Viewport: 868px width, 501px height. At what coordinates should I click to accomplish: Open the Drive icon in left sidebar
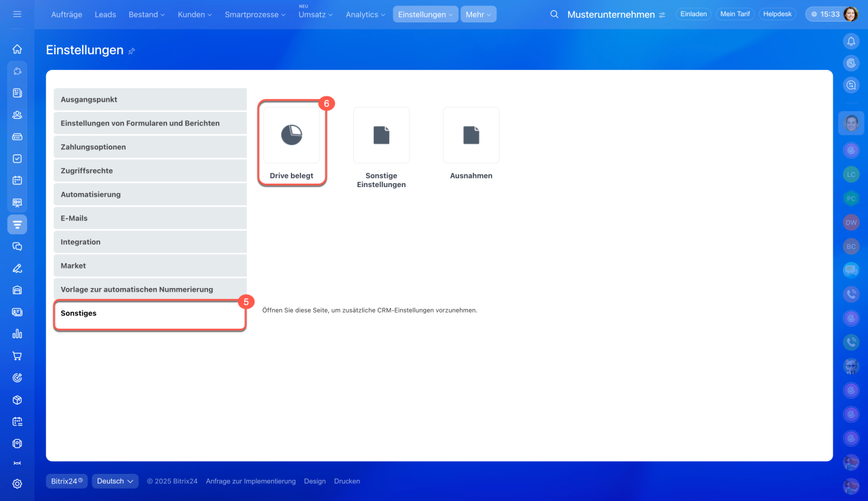17,136
